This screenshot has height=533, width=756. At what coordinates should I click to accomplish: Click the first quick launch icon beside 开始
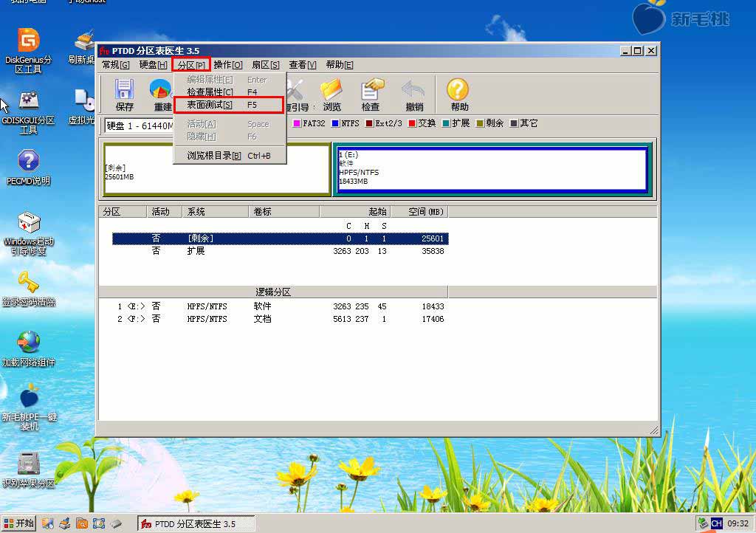coord(47,523)
